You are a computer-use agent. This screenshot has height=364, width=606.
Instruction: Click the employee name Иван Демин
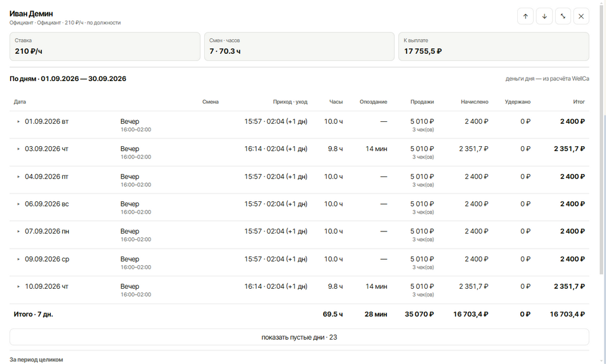point(31,14)
